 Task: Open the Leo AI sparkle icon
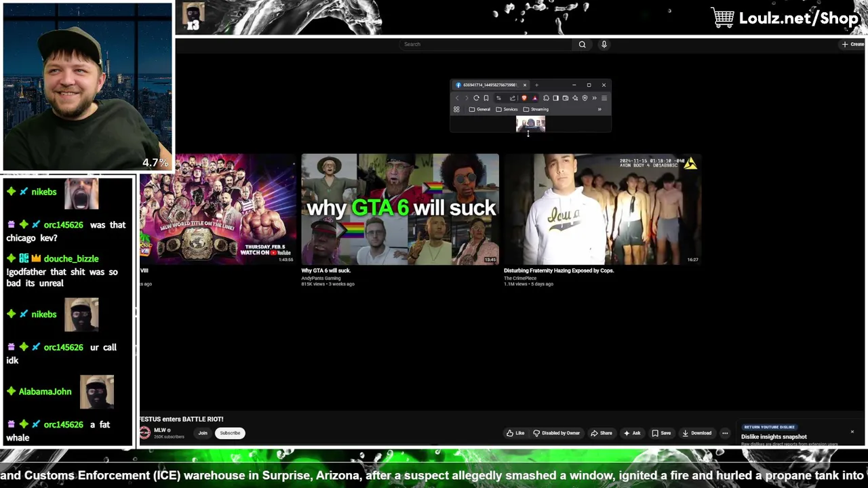pyautogui.click(x=575, y=98)
